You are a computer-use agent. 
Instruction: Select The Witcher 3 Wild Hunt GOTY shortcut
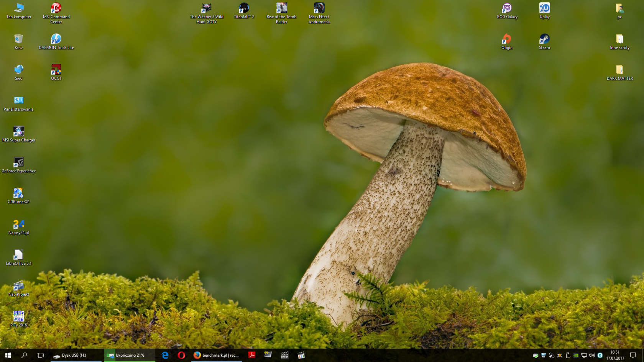(207, 13)
